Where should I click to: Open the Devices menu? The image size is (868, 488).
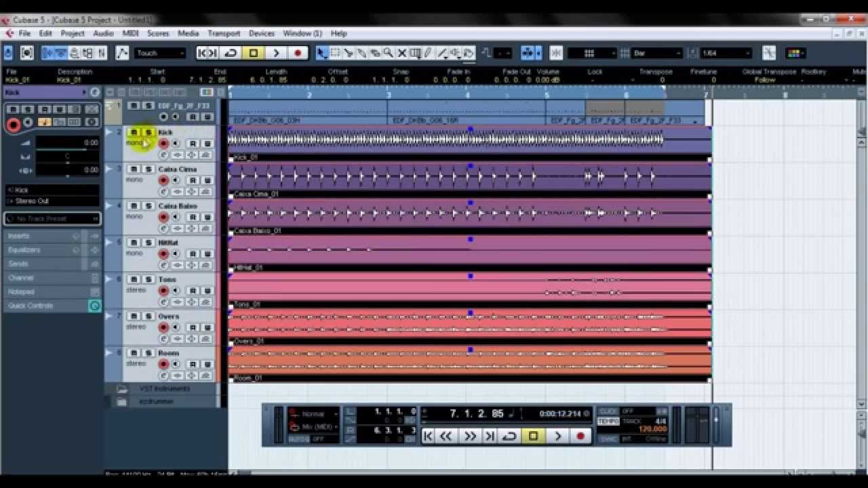(262, 33)
